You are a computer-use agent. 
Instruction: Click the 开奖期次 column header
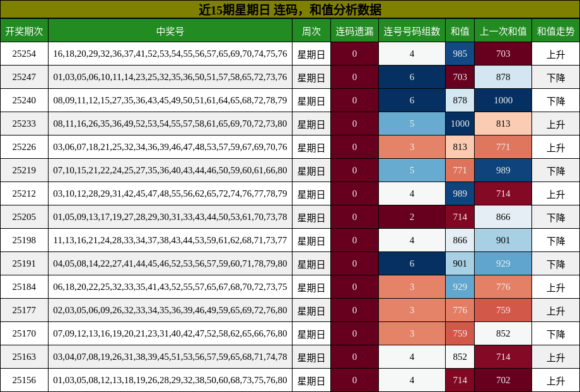pos(24,31)
